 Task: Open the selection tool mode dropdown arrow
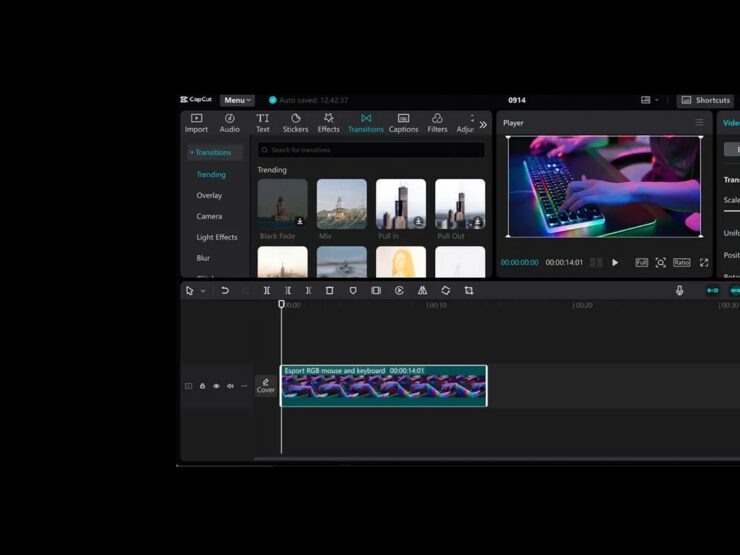tap(203, 291)
